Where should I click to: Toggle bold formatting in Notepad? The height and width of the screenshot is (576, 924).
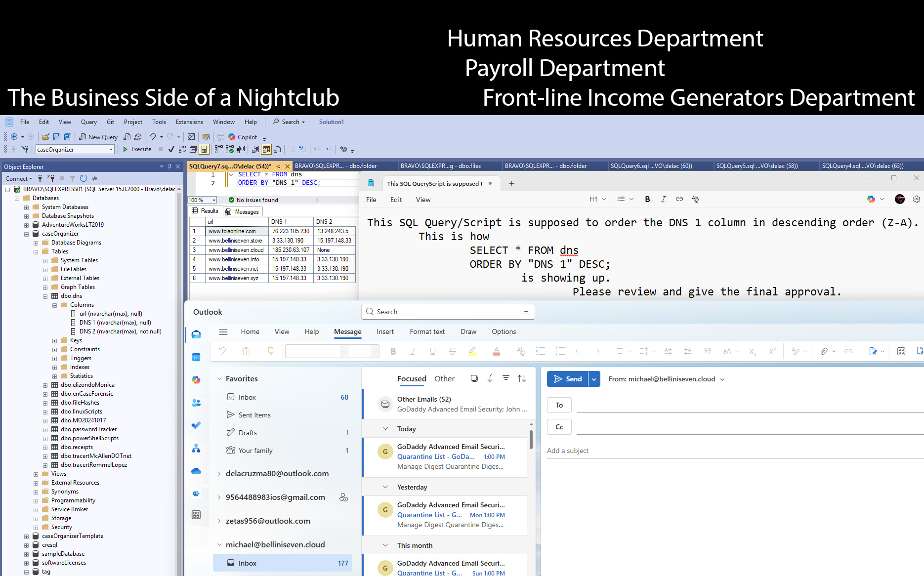tap(647, 199)
